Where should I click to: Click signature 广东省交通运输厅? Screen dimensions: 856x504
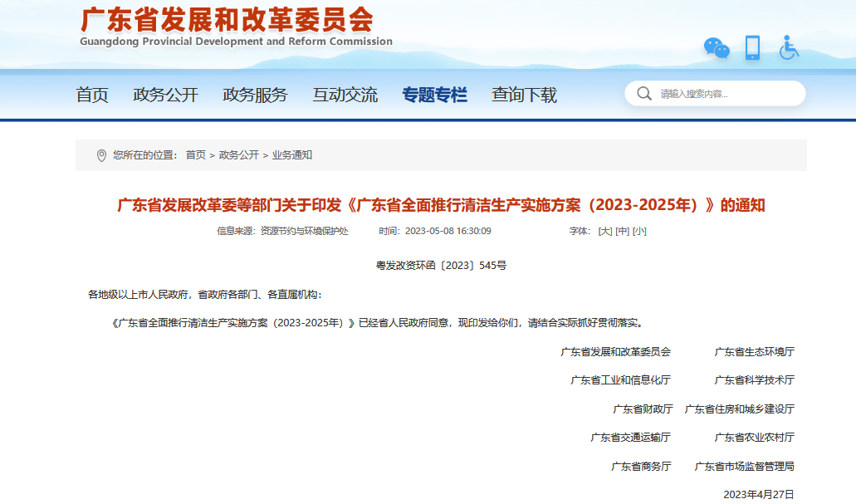click(x=630, y=438)
